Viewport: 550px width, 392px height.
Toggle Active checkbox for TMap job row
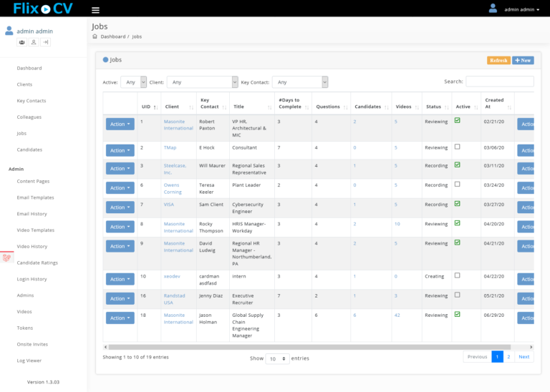(457, 147)
